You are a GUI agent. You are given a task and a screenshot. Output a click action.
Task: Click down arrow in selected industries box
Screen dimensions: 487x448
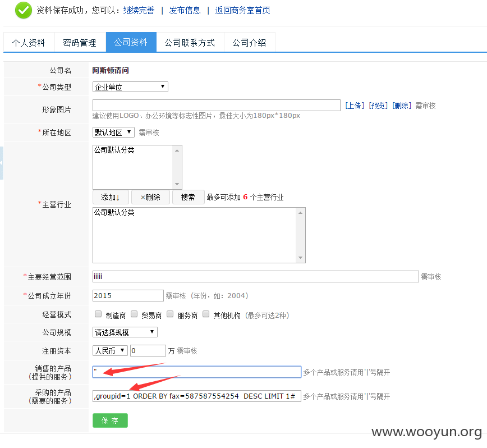300,258
